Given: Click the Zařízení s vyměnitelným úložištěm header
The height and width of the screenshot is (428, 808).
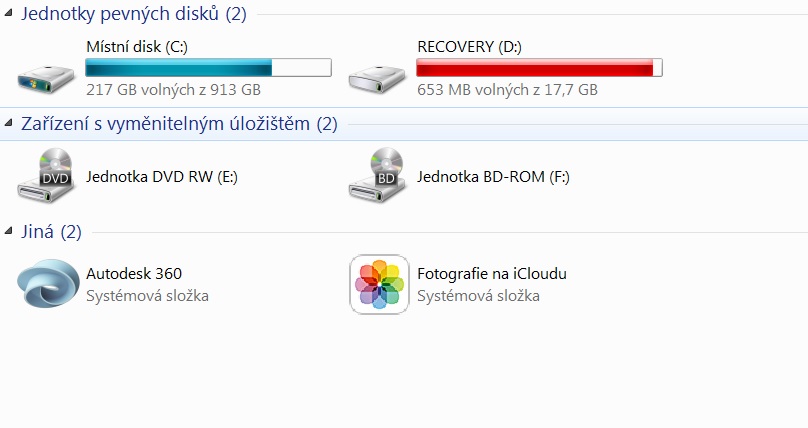Looking at the screenshot, I should pyautogui.click(x=179, y=124).
